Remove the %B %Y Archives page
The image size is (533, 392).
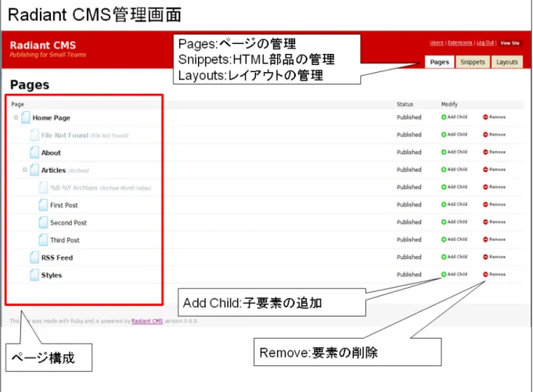tap(494, 187)
